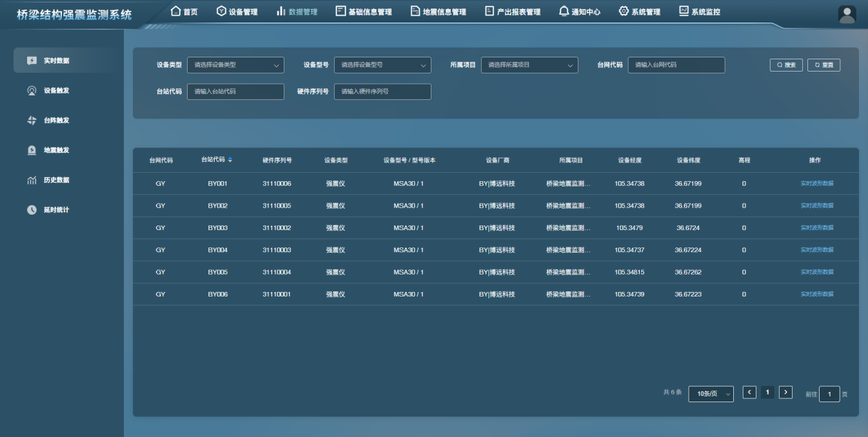Click the 地震触发 sidebar icon
Screen dimensions: 868x437
pos(32,150)
